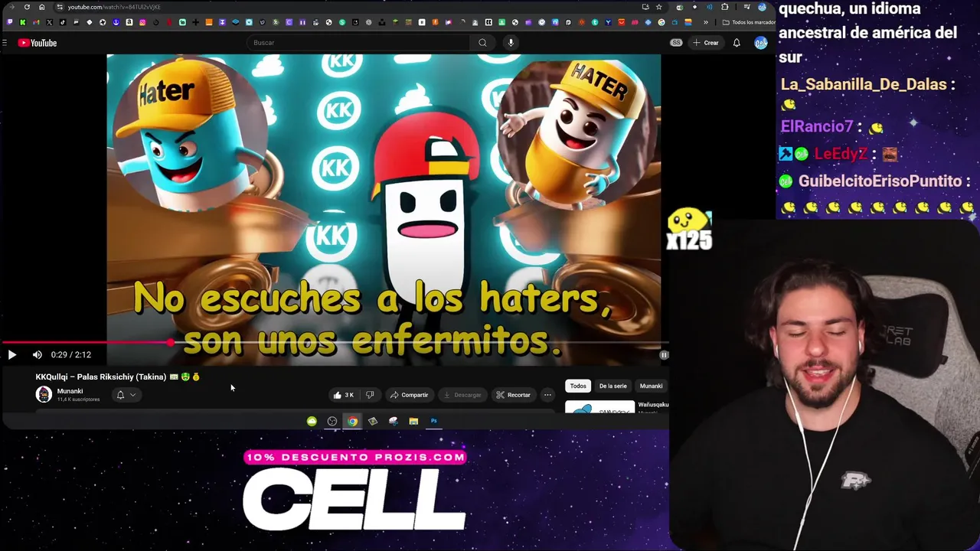Click the 10% DESCUENTO PROZIS.COM banner
Image resolution: width=980 pixels, height=551 pixels.
coord(354,457)
